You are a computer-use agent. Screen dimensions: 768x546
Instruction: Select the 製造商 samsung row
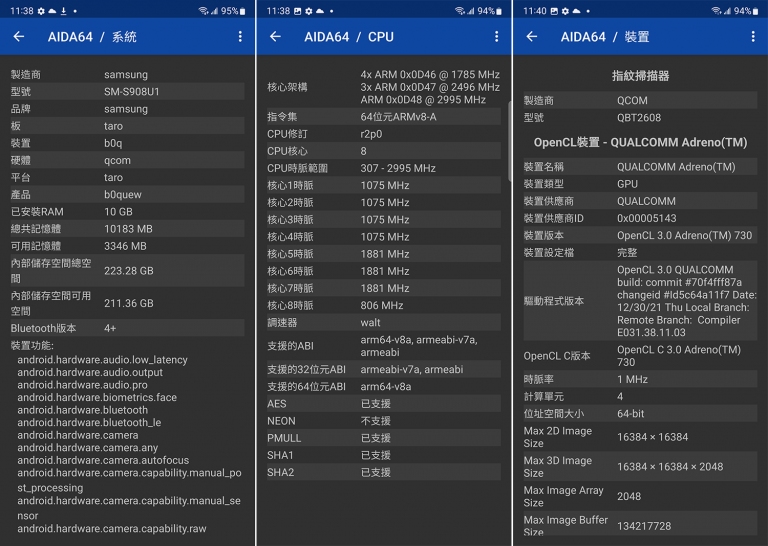(127, 74)
